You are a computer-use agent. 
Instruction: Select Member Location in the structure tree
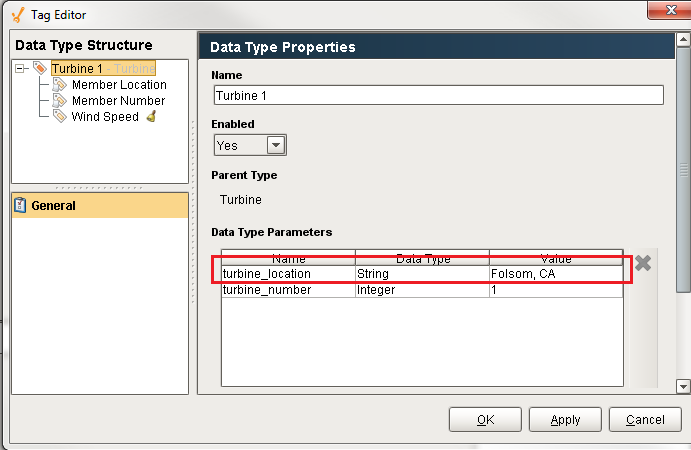pos(118,85)
